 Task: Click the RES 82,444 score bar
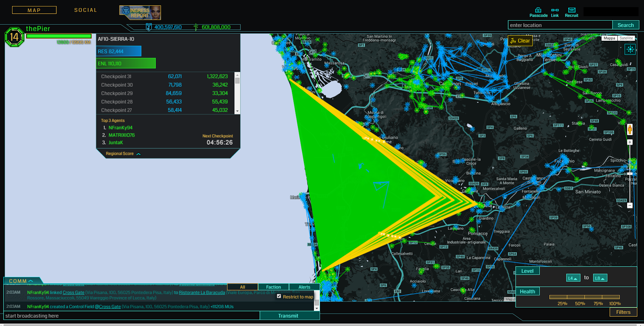(x=119, y=51)
